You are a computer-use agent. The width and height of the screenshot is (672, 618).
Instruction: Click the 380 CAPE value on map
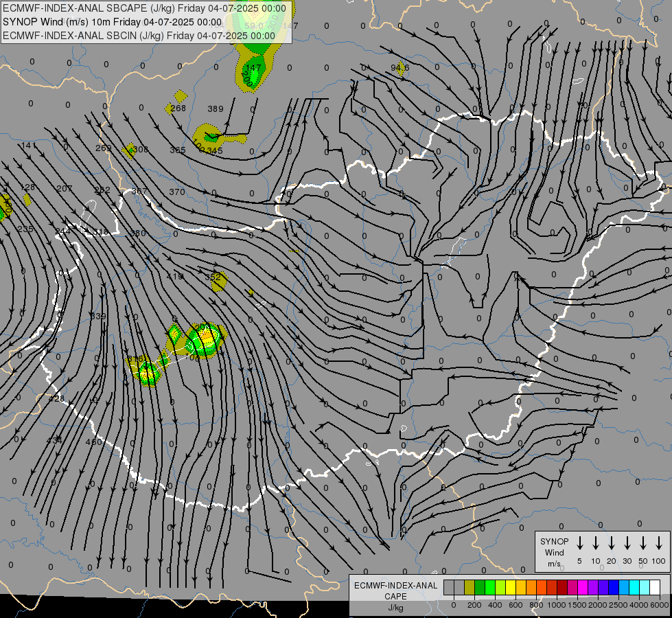point(138,233)
